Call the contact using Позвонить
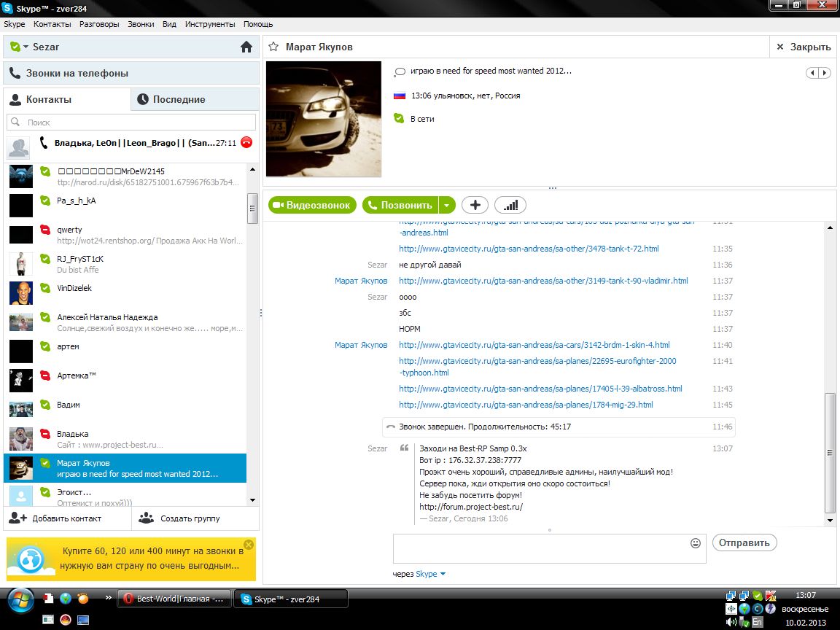The height and width of the screenshot is (630, 840). point(400,205)
